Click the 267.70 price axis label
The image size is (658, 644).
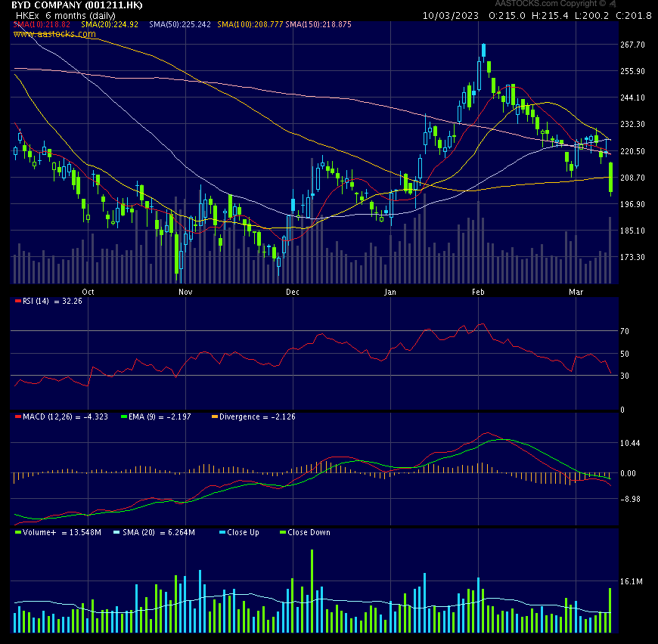tap(632, 45)
